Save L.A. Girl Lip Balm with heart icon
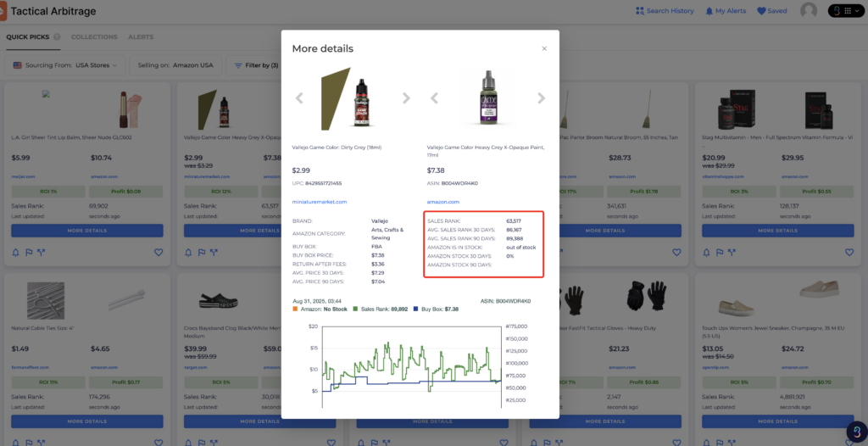Viewport: 868px width, 446px height. pyautogui.click(x=159, y=253)
